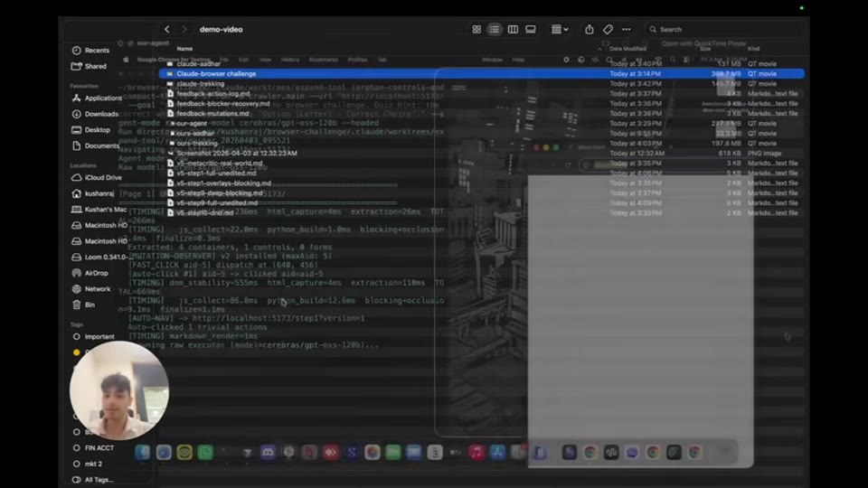Select the feedback-mutations.md file
The image size is (868, 488).
click(213, 114)
